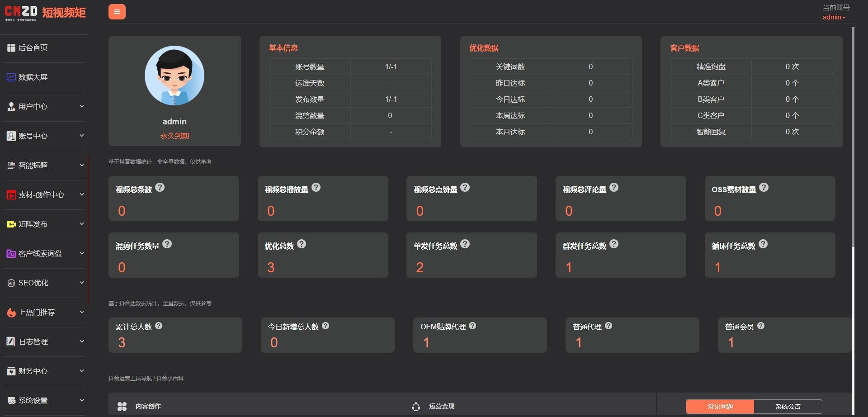Open the admin account dropdown
The image size is (868, 417).
click(834, 17)
